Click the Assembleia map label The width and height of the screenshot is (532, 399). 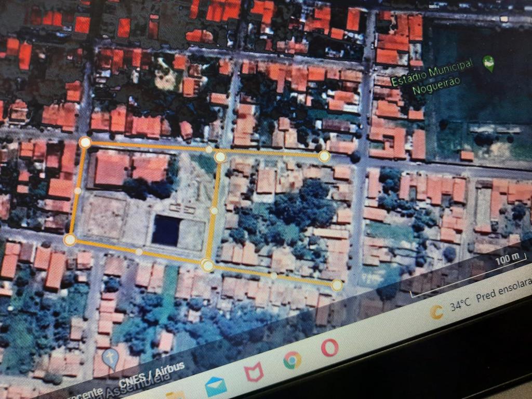pos(137,388)
